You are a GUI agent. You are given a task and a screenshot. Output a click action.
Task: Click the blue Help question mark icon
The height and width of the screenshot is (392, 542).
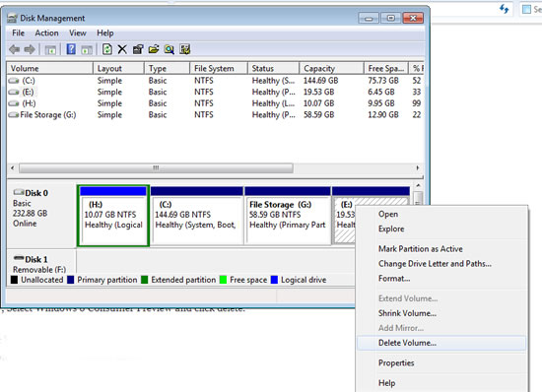pos(71,49)
